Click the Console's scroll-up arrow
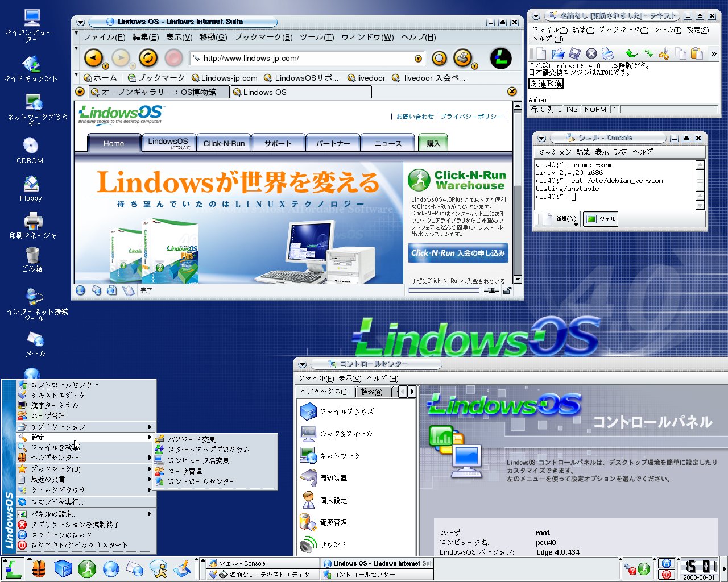The image size is (728, 582). [700, 165]
